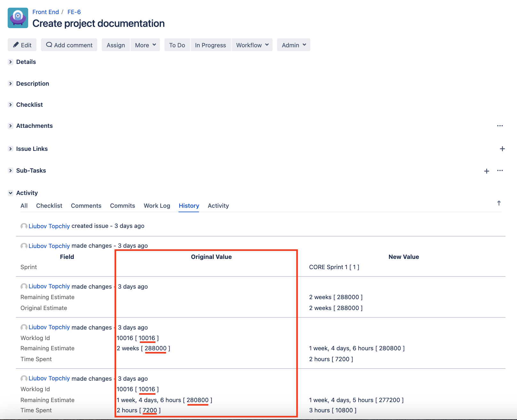This screenshot has width=517, height=420.
Task: Click the Edit button with the pencil icon
Action: (22, 45)
